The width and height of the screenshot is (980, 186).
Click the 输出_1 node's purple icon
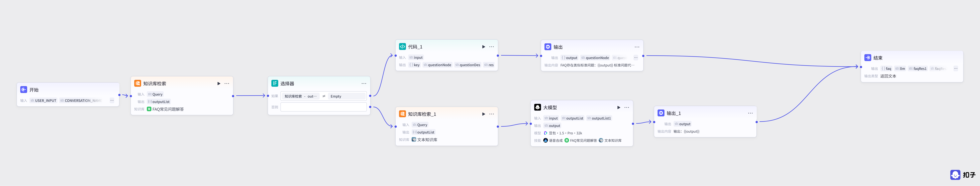(x=661, y=113)
